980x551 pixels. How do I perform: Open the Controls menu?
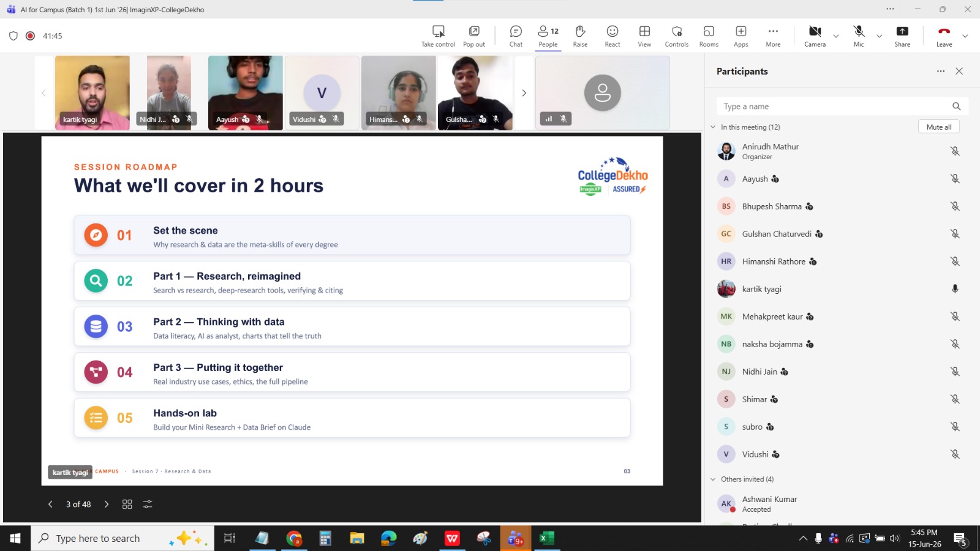point(677,36)
